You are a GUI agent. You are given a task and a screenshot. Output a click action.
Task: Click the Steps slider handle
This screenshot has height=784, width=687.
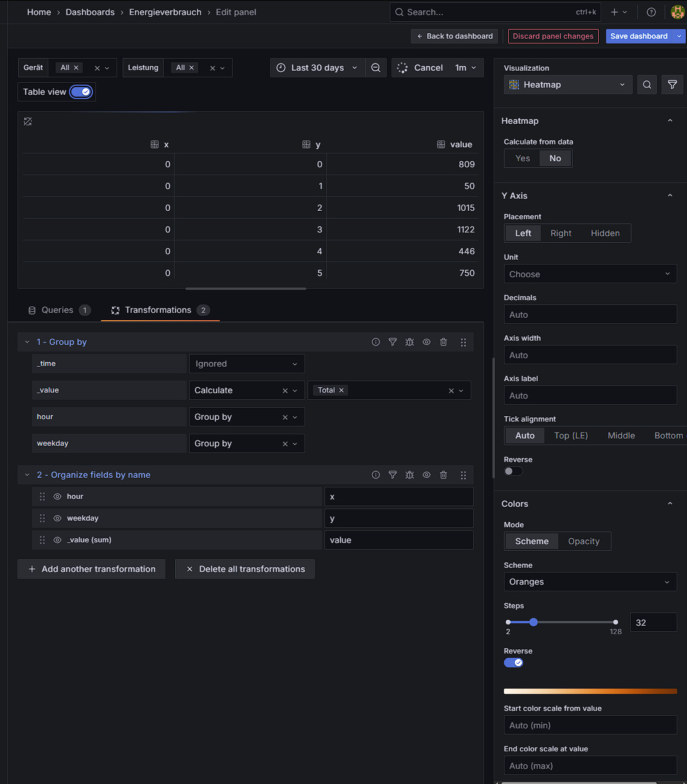pyautogui.click(x=534, y=622)
